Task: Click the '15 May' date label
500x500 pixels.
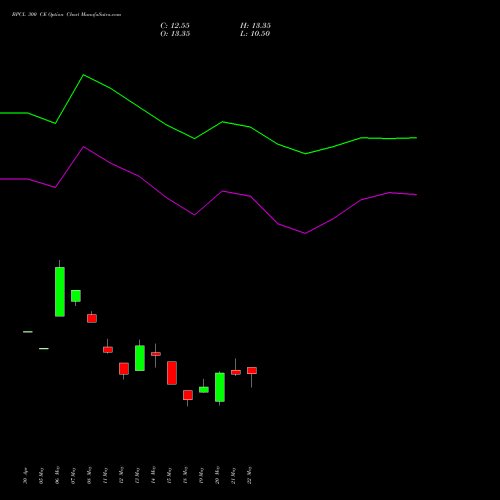Action: coord(170,476)
